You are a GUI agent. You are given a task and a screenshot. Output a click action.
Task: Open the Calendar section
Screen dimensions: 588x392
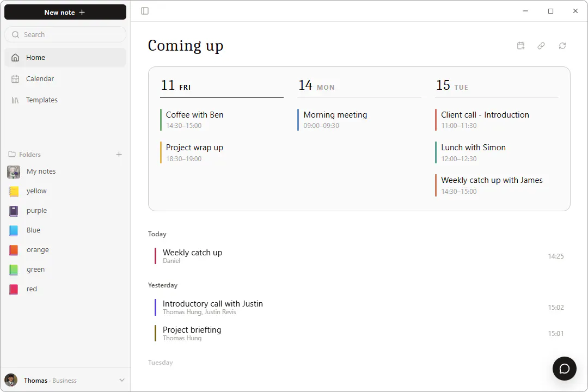(x=65, y=79)
